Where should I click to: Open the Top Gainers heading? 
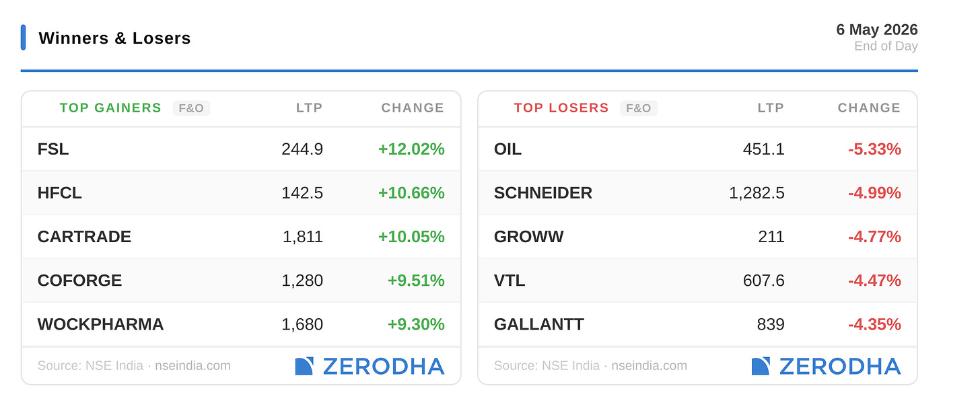(x=110, y=108)
